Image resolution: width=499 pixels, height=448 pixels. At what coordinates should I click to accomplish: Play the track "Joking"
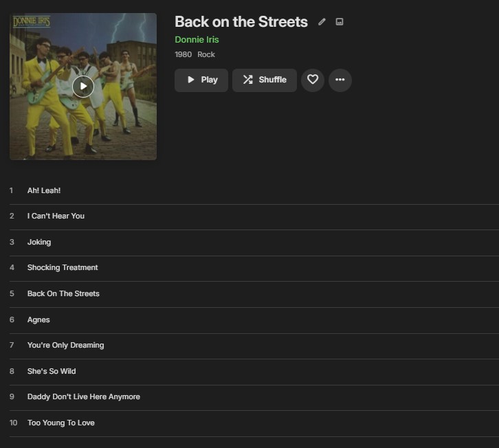39,242
